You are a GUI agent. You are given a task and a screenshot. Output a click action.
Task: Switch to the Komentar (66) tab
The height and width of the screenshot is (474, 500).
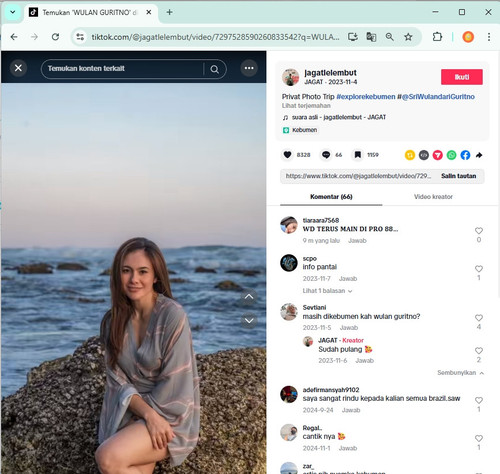pos(331,197)
